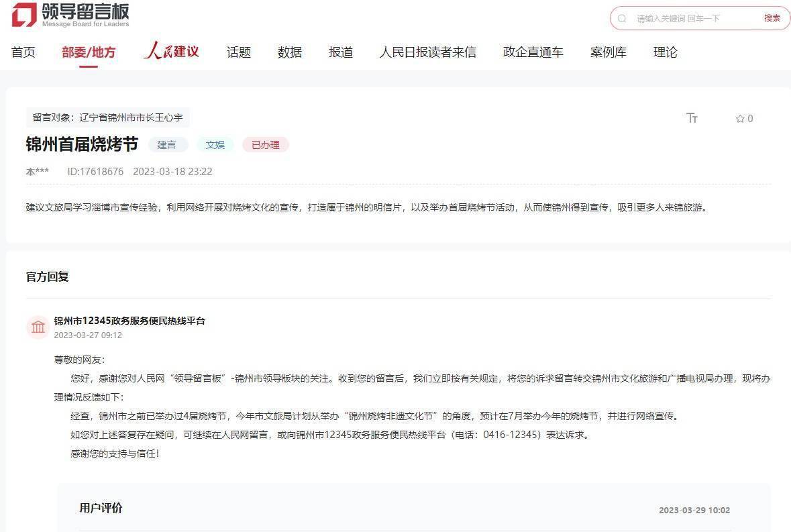Go to the 首页 home tab
Viewport: 791px width, 532px height.
23,52
